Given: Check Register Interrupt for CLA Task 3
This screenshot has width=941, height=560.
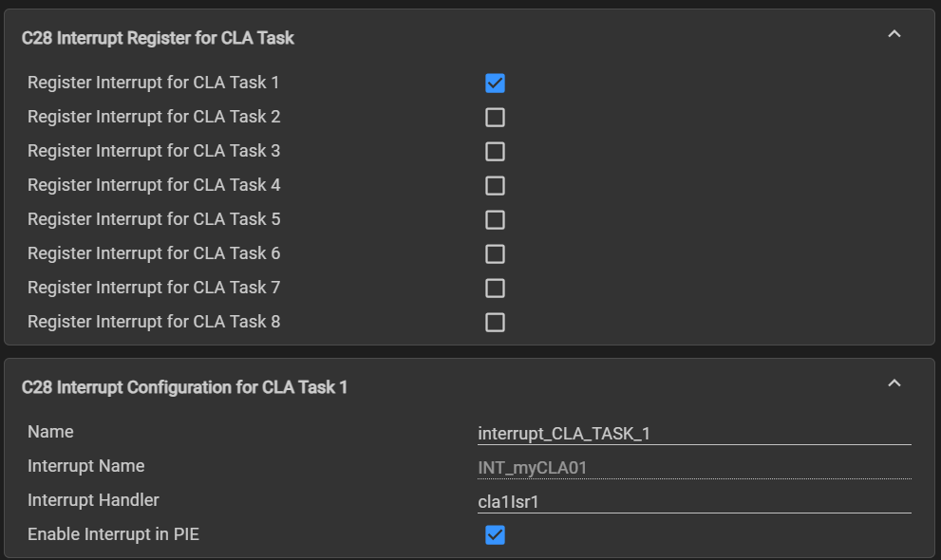Looking at the screenshot, I should (x=495, y=152).
